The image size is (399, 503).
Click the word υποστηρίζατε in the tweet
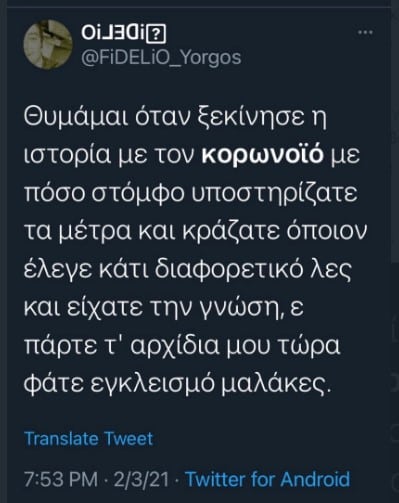tap(275, 195)
